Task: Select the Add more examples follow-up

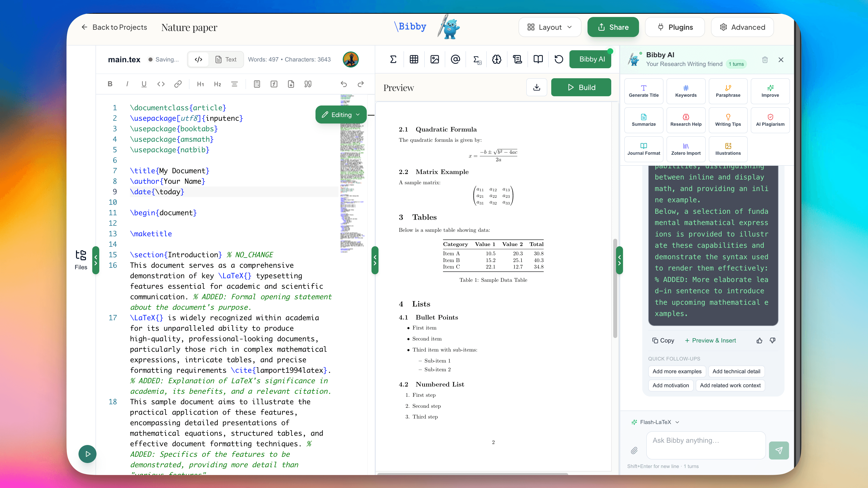Action: pos(676,371)
